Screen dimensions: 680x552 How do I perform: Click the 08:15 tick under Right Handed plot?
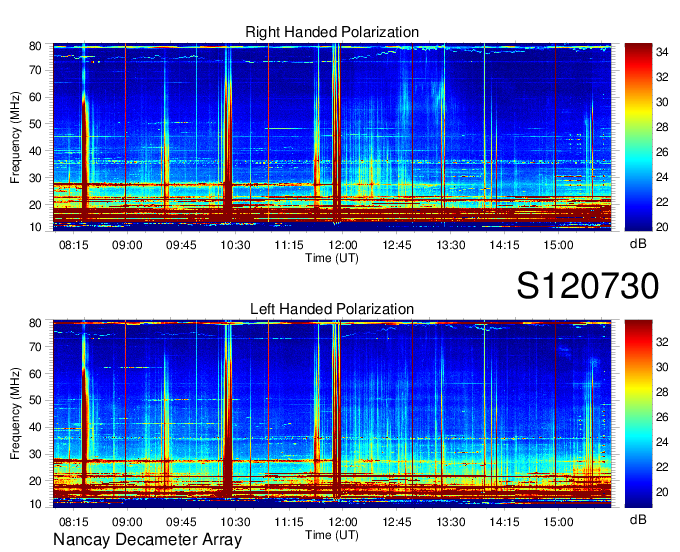pyautogui.click(x=73, y=245)
